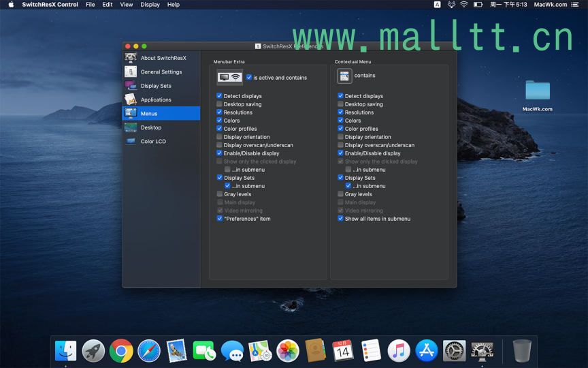This screenshot has width=588, height=368.
Task: Open Calendar showing 14 in dock
Action: [343, 351]
